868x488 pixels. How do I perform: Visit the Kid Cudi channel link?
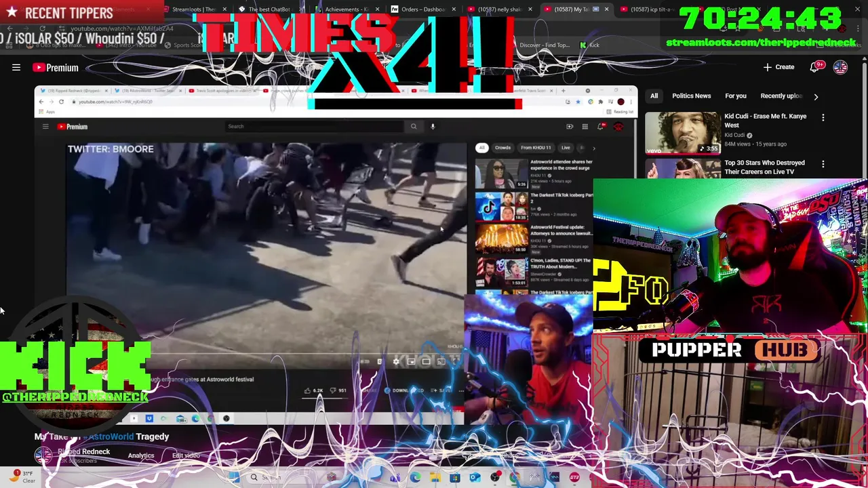(x=734, y=135)
